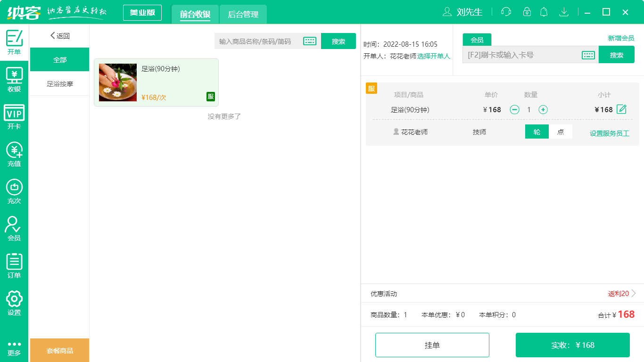The width and height of the screenshot is (644, 362).
Task: Click the 会员 member sidebar icon
Action: pyautogui.click(x=14, y=227)
